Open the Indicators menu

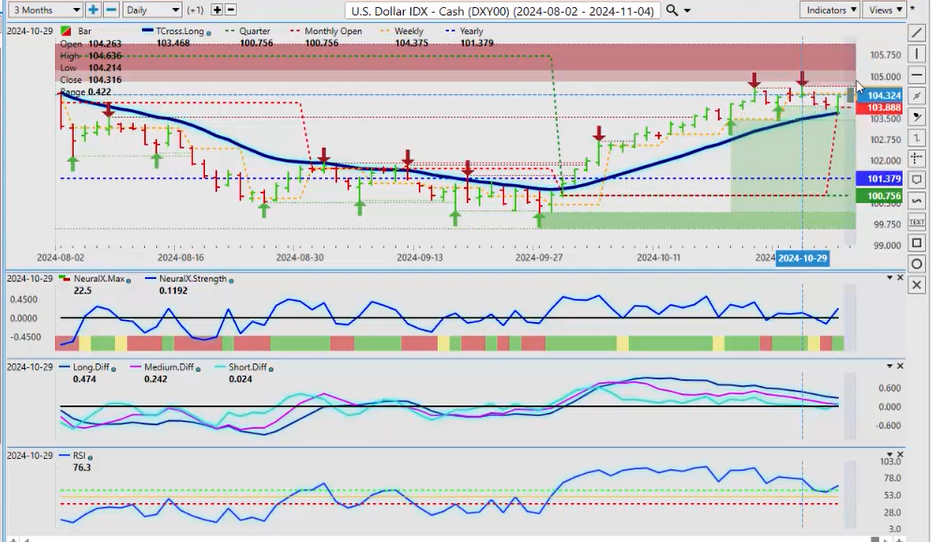point(831,10)
